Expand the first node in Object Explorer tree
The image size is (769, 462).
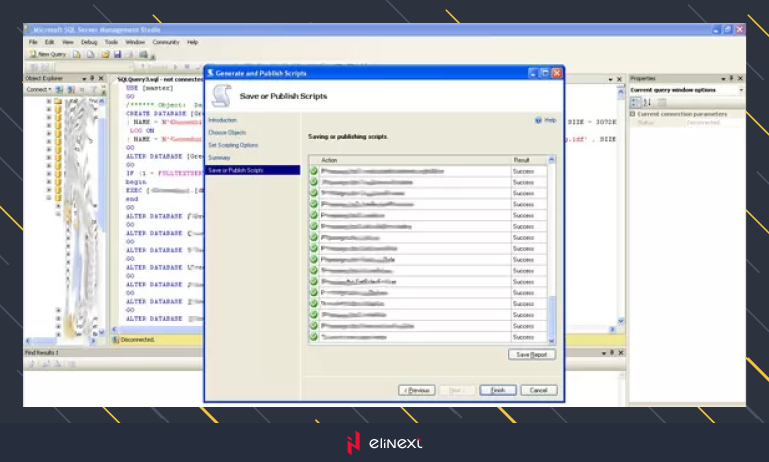click(48, 102)
